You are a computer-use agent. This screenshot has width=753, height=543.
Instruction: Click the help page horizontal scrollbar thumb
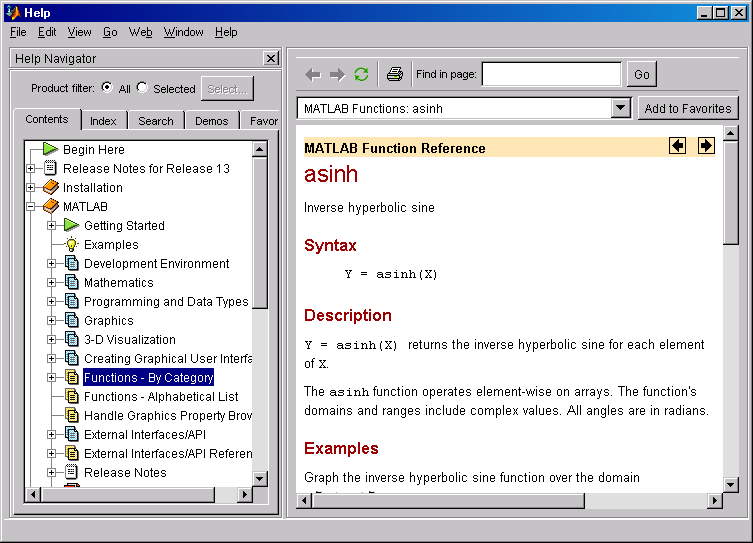tap(449, 501)
